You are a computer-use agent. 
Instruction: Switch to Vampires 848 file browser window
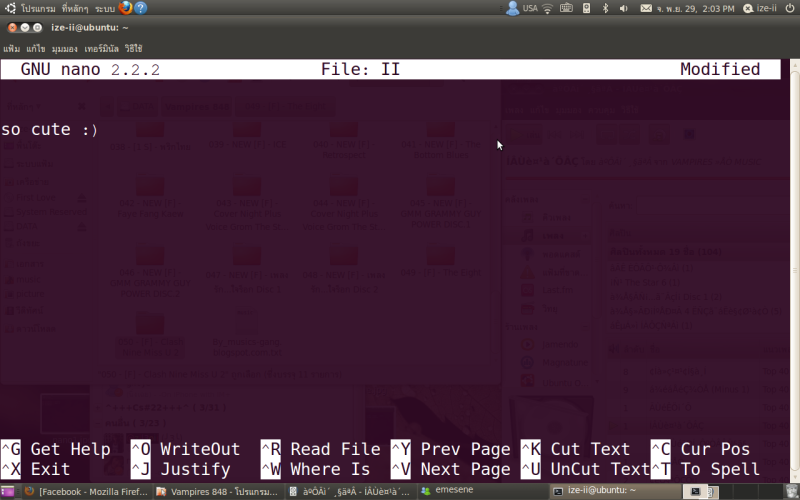coord(218,492)
